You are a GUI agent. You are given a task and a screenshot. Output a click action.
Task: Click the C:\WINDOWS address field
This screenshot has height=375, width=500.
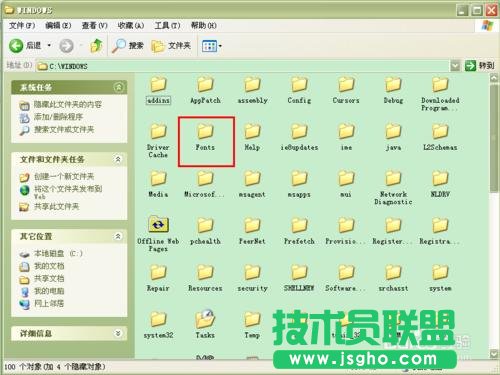point(243,66)
